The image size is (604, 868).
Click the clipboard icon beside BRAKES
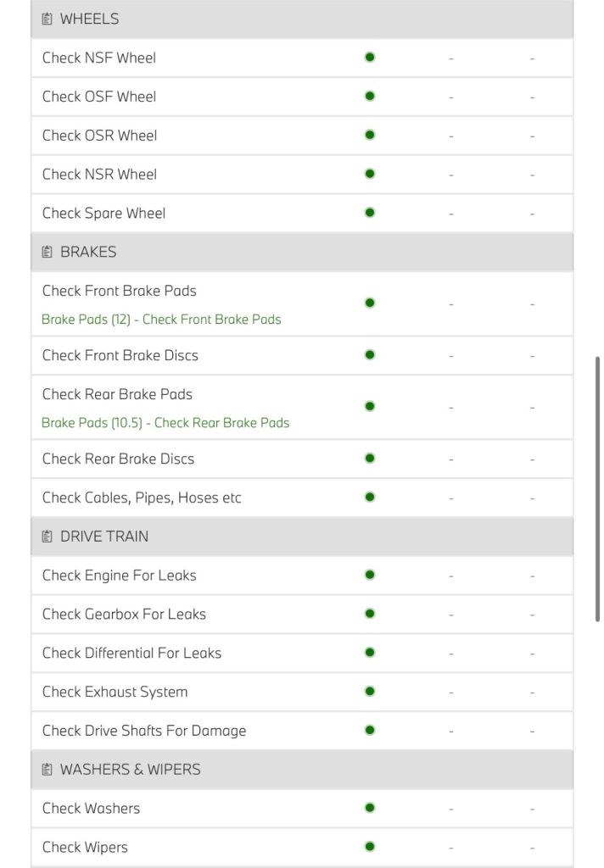(x=48, y=252)
